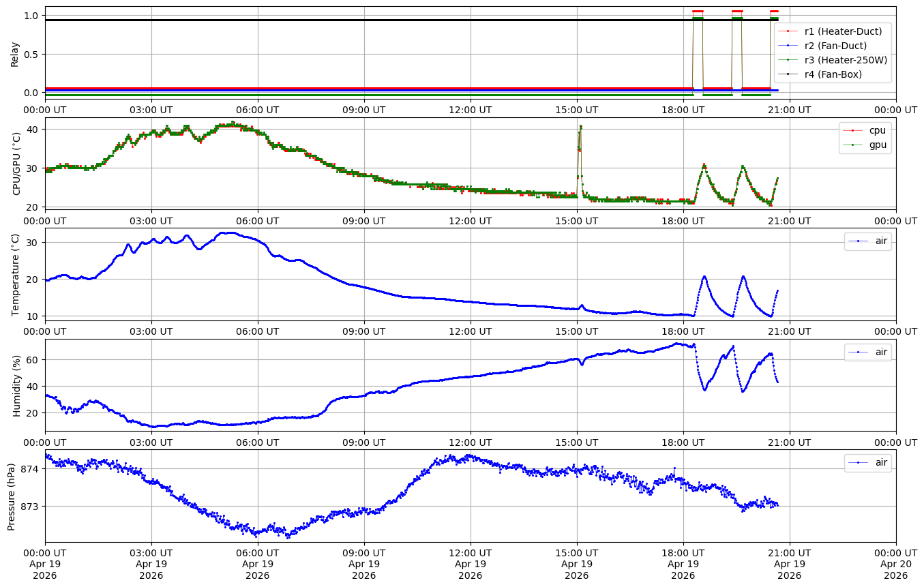The image size is (924, 587).
Task: Click the r2 (Fan-Duct) legend entry
Action: click(835, 46)
